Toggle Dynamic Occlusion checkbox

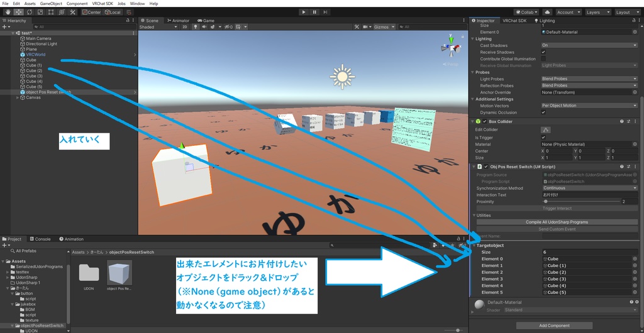543,112
